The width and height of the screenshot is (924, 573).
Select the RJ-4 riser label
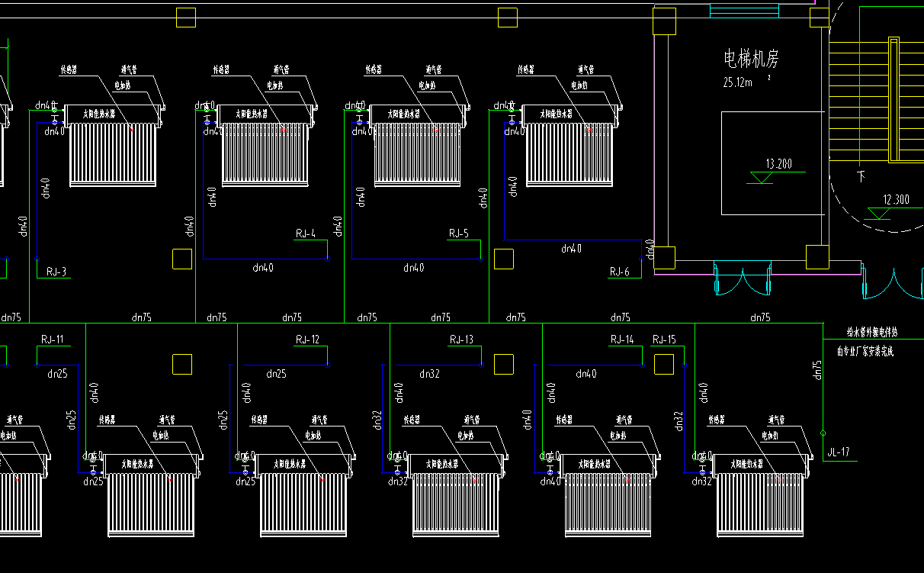(305, 233)
